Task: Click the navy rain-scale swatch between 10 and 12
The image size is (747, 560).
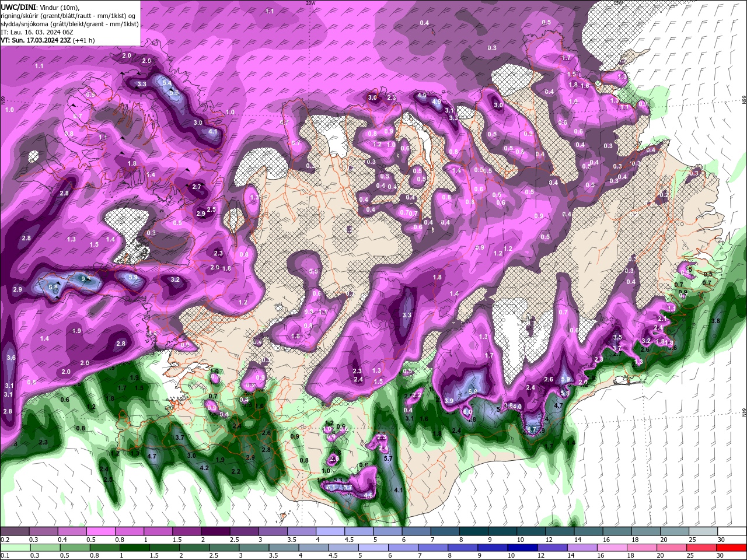Action: point(523,548)
